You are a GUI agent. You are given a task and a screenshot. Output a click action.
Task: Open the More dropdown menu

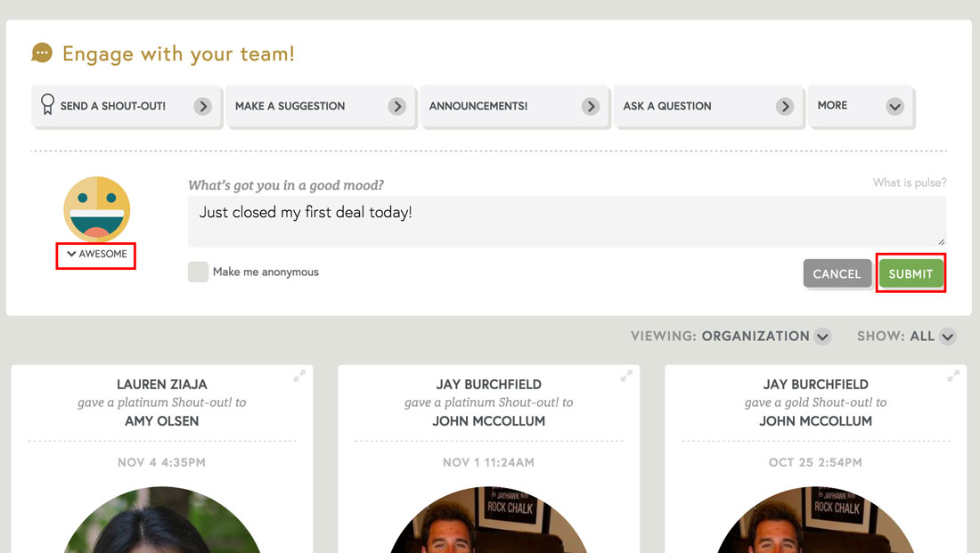[894, 106]
